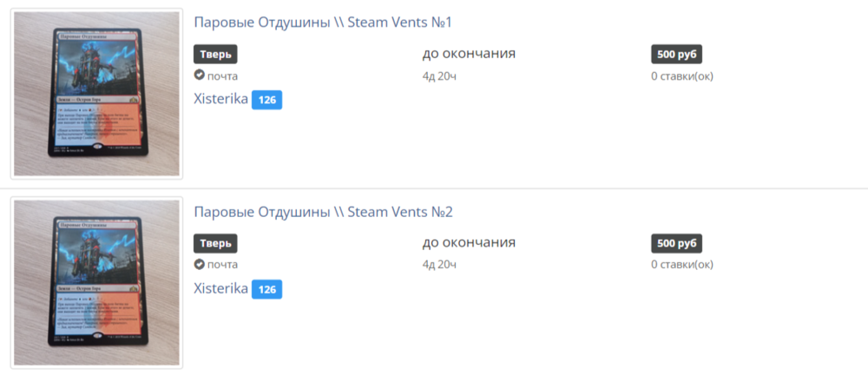
Task: Visit seller Xisterika's profile from lot №1
Action: pyautogui.click(x=220, y=100)
